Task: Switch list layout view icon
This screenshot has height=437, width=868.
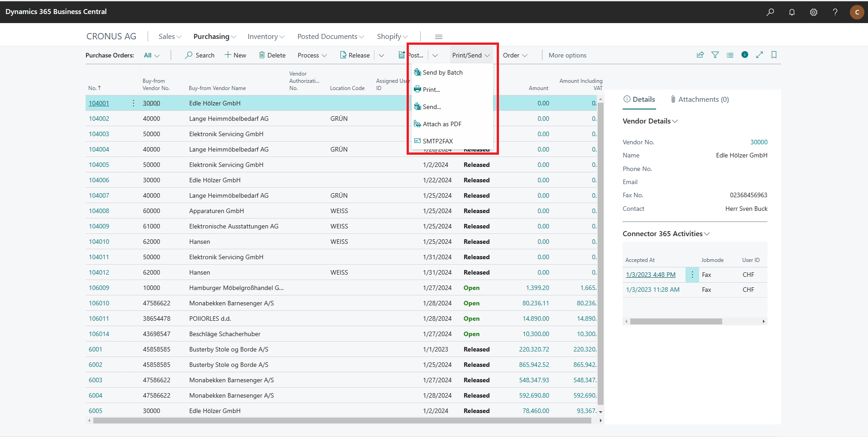Action: [x=730, y=55]
